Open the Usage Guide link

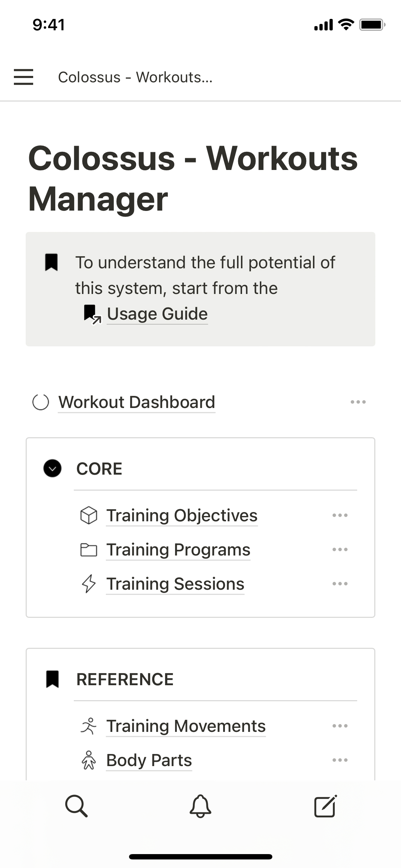[157, 314]
